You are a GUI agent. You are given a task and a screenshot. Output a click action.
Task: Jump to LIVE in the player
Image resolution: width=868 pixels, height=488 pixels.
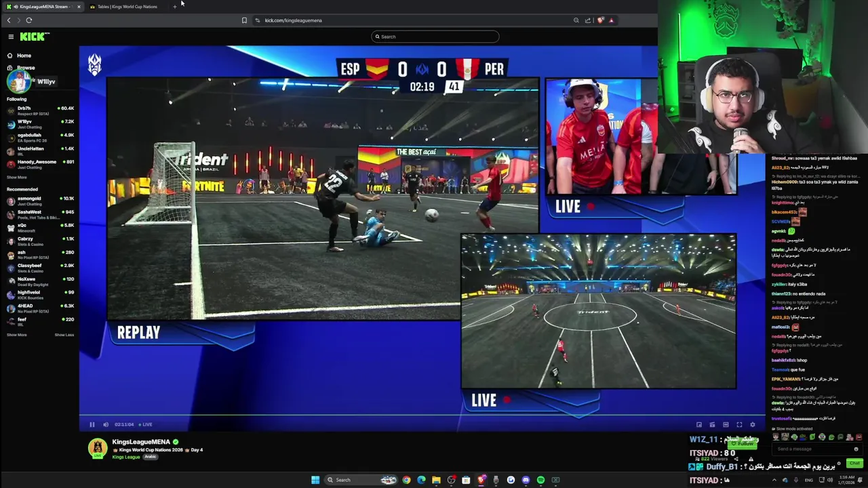pos(146,424)
